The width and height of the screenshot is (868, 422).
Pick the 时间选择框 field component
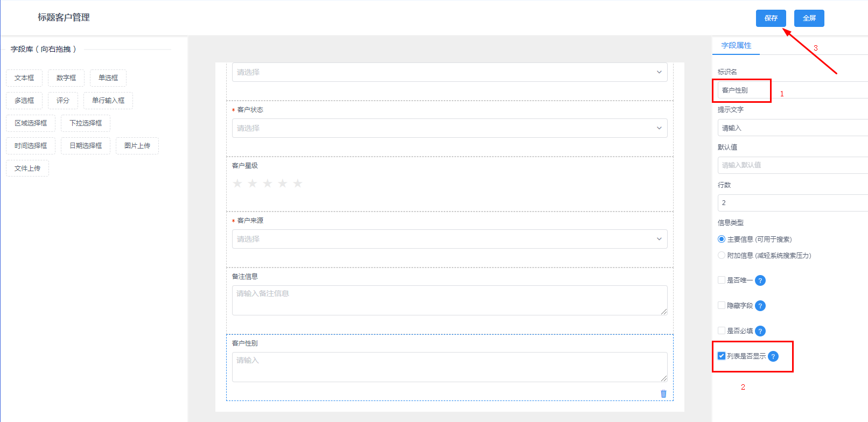click(31, 146)
